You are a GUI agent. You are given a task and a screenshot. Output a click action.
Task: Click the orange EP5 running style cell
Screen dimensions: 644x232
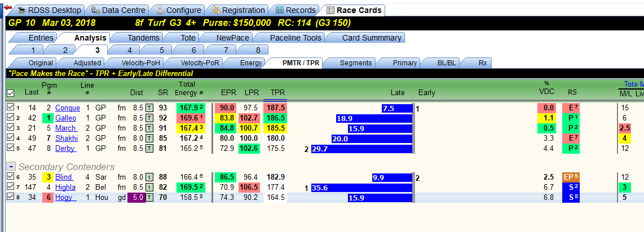pyautogui.click(x=571, y=177)
